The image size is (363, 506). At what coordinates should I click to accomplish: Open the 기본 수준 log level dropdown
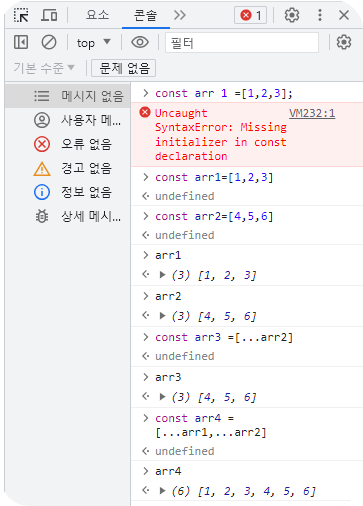coord(44,68)
